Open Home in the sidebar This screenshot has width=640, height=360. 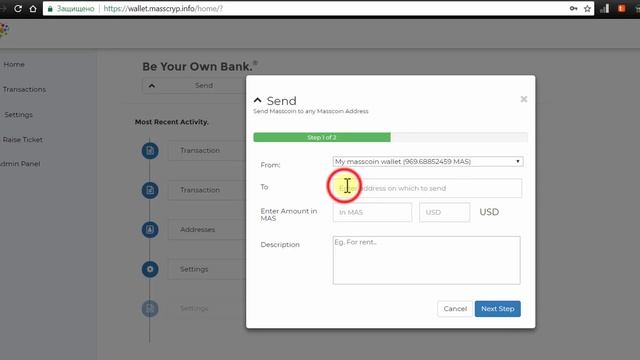click(x=14, y=64)
